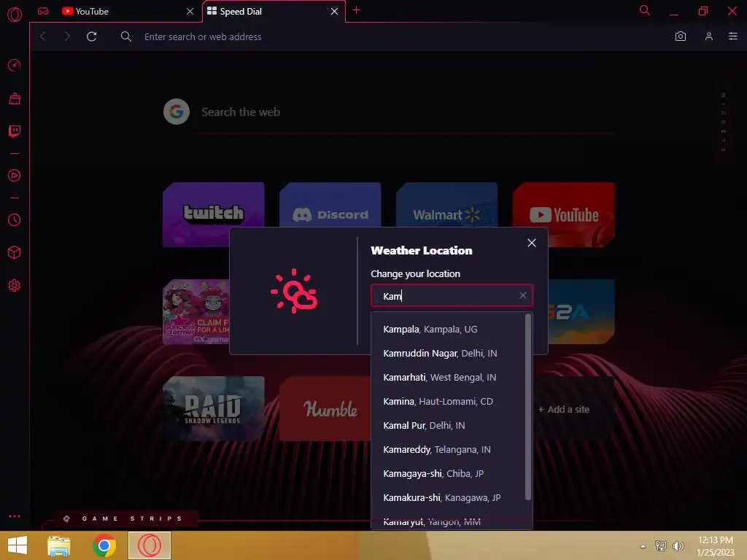Open Twitch panel in sidebar
747x560 pixels.
[x=15, y=131]
